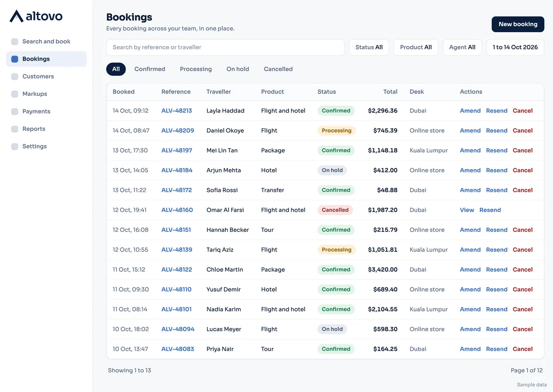Amend Chloe Martin's package booking

[x=470, y=269]
